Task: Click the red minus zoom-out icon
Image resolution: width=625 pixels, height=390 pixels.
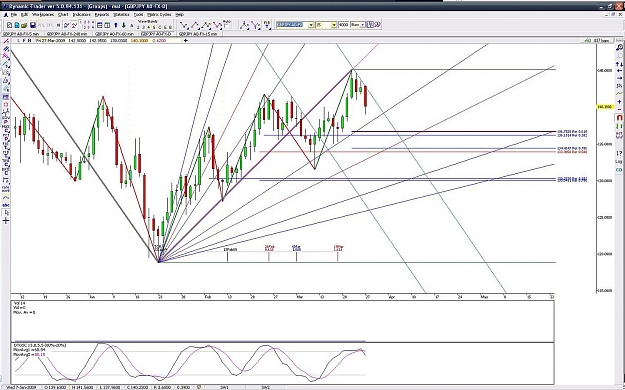Action: coord(619,109)
